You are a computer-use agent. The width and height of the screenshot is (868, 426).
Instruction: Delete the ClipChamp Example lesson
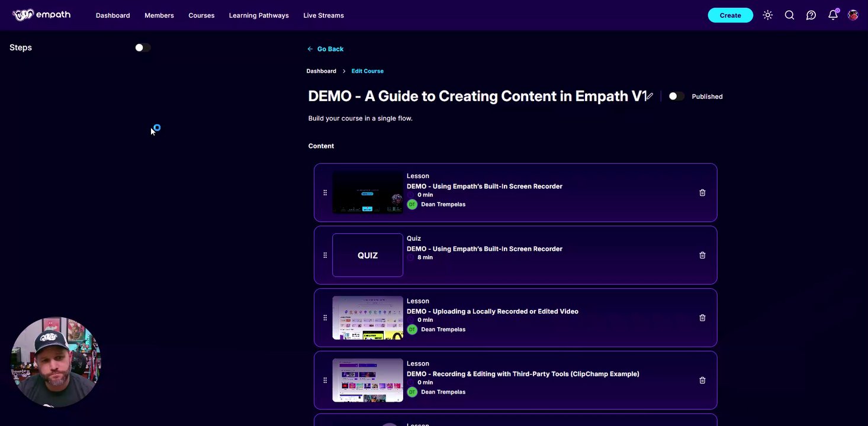pyautogui.click(x=702, y=380)
